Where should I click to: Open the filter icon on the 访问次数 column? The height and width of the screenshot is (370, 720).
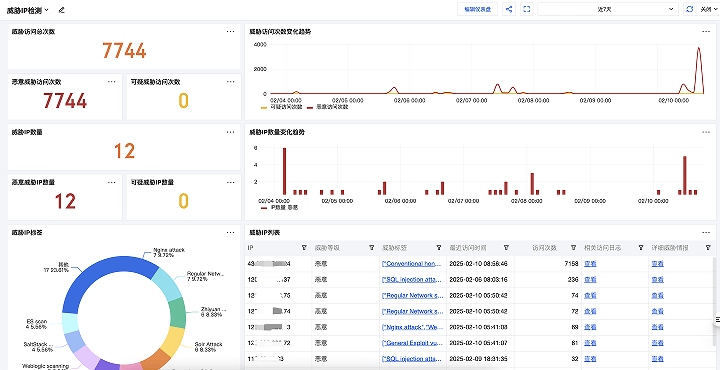point(573,247)
